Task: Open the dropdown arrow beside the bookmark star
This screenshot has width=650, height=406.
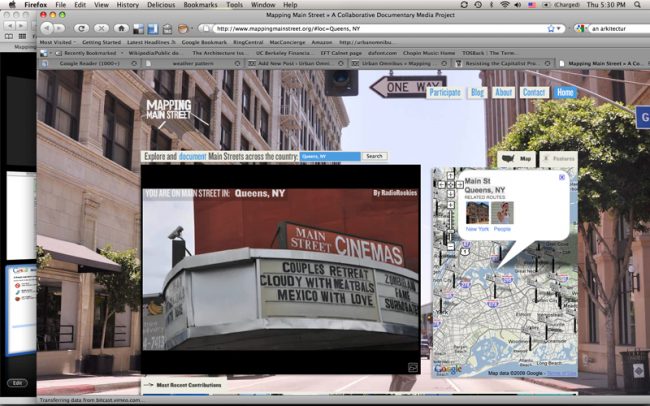Action: pyautogui.click(x=559, y=29)
